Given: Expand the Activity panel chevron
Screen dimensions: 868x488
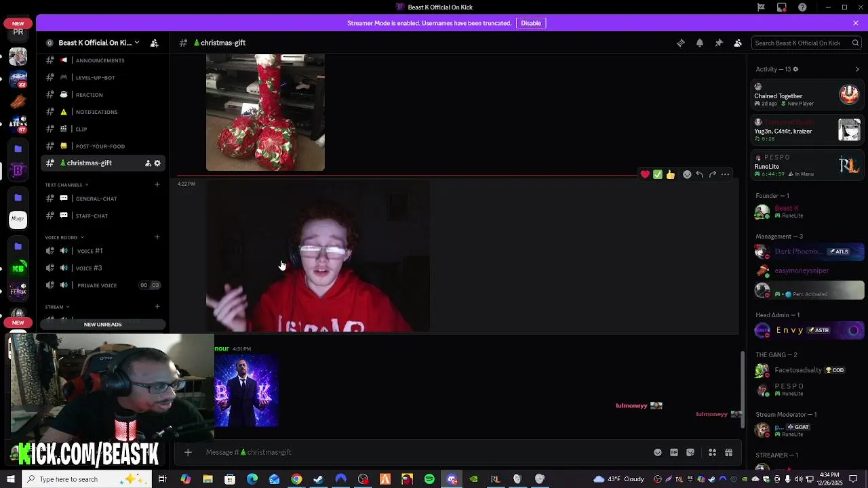Looking at the screenshot, I should [857, 69].
